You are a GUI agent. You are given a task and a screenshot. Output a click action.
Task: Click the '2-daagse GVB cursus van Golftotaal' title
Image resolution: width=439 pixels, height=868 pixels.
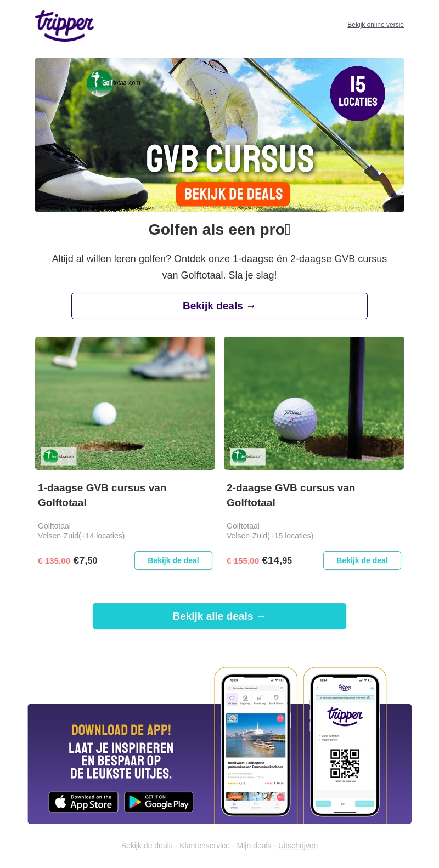coord(291,495)
